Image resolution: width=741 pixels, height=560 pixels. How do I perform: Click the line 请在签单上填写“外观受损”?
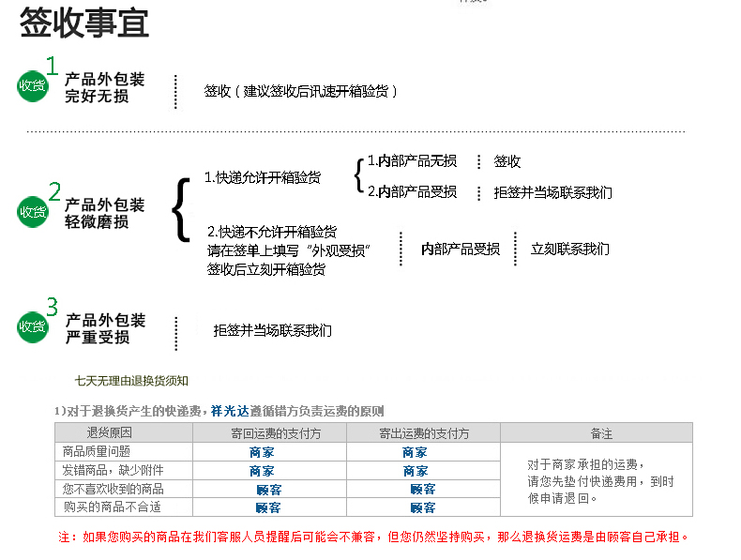click(289, 250)
